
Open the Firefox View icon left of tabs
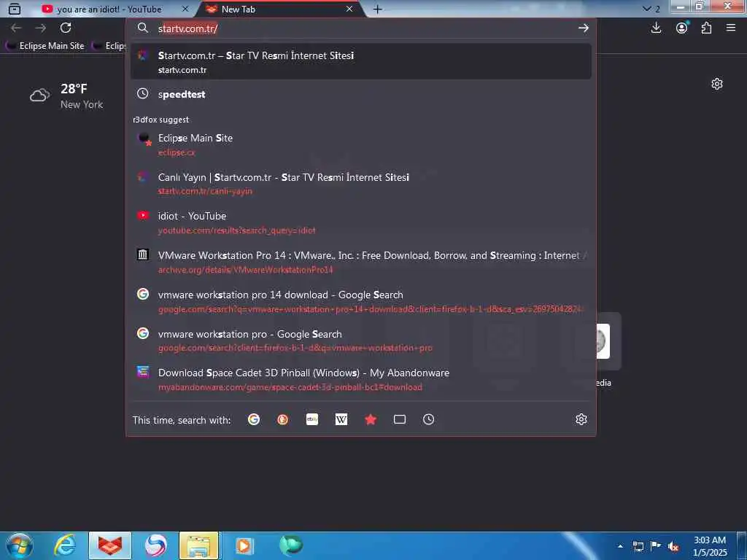pos(15,9)
